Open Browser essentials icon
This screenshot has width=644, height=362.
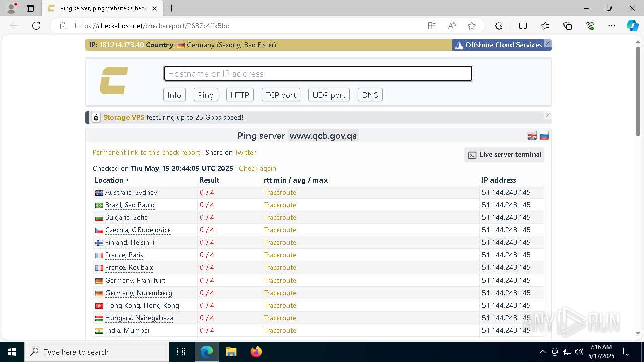tap(590, 26)
